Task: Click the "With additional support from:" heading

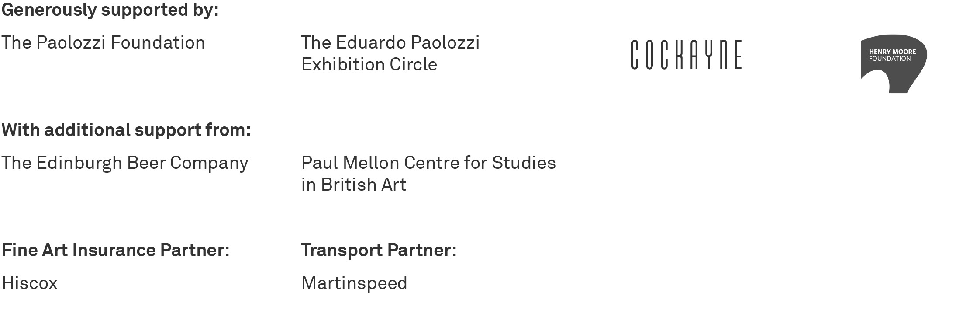Action: (x=126, y=130)
